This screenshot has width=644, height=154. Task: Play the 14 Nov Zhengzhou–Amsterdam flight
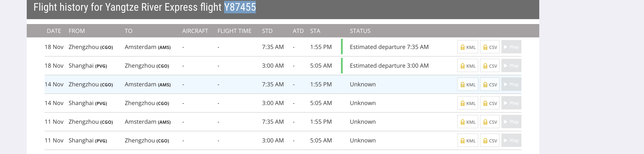coord(511,84)
